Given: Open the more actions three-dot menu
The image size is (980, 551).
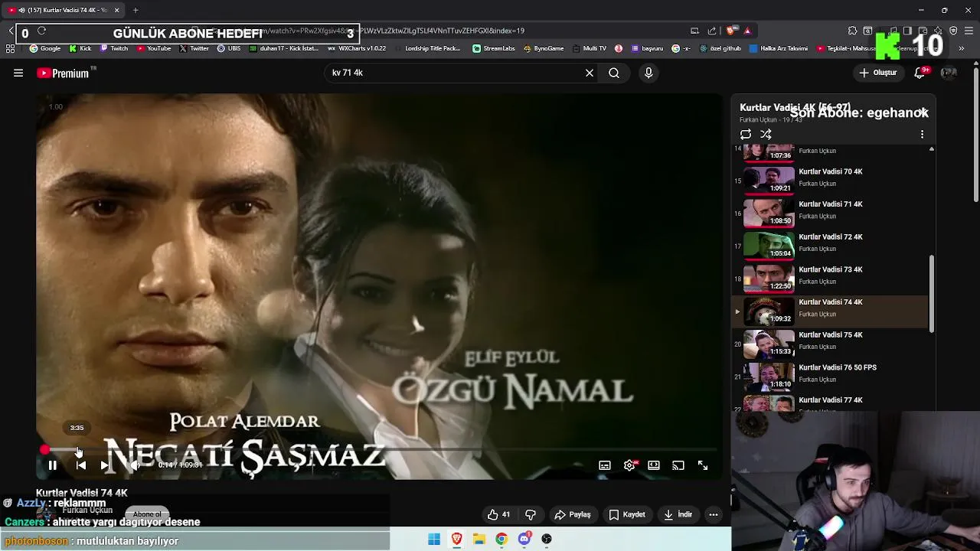Looking at the screenshot, I should point(714,514).
